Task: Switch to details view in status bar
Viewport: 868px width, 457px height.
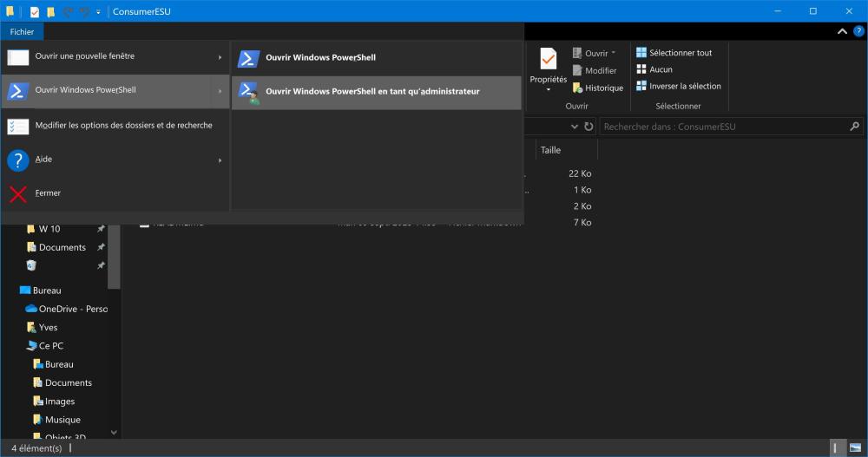Action: point(837,448)
